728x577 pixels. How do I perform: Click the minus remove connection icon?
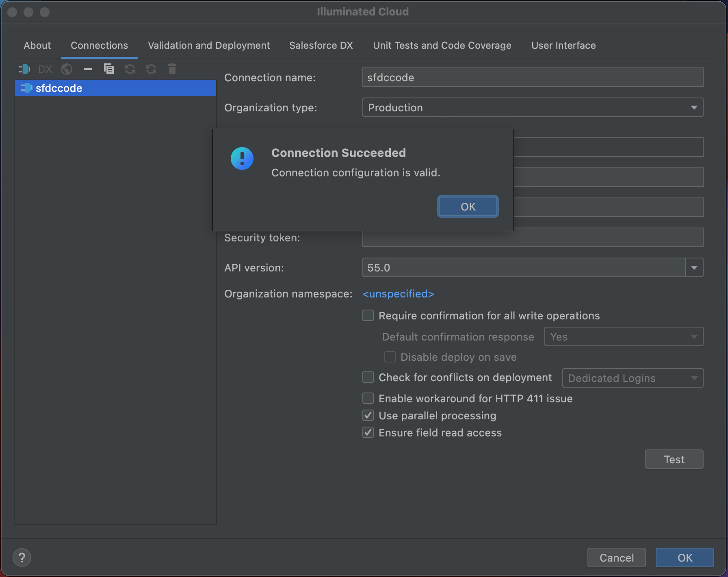(x=88, y=69)
